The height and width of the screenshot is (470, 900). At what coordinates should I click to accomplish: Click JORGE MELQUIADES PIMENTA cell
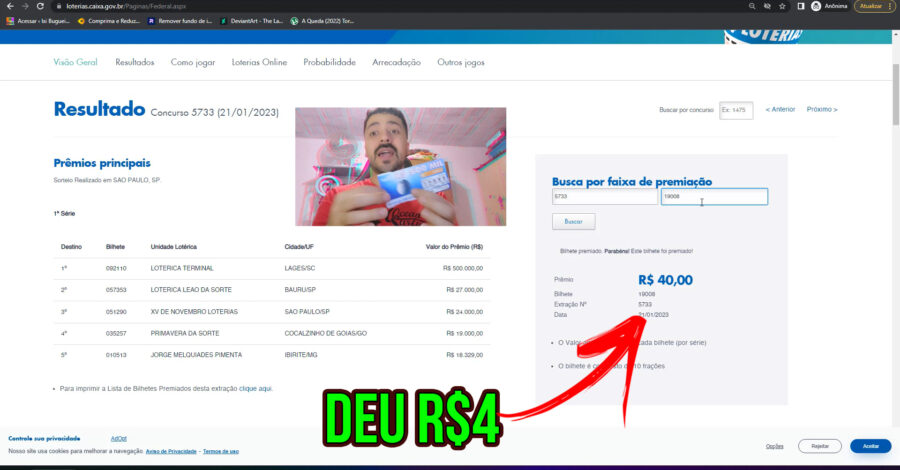tap(196, 355)
